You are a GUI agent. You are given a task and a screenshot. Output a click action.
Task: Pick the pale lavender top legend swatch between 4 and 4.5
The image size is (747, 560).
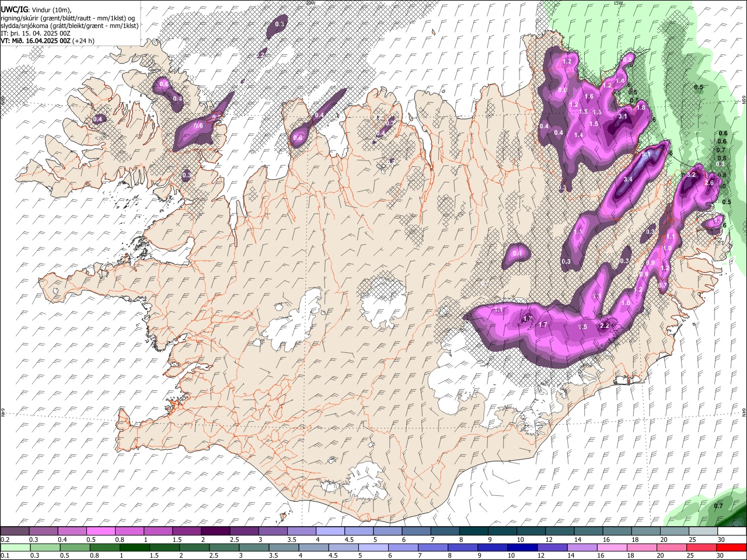329,531
